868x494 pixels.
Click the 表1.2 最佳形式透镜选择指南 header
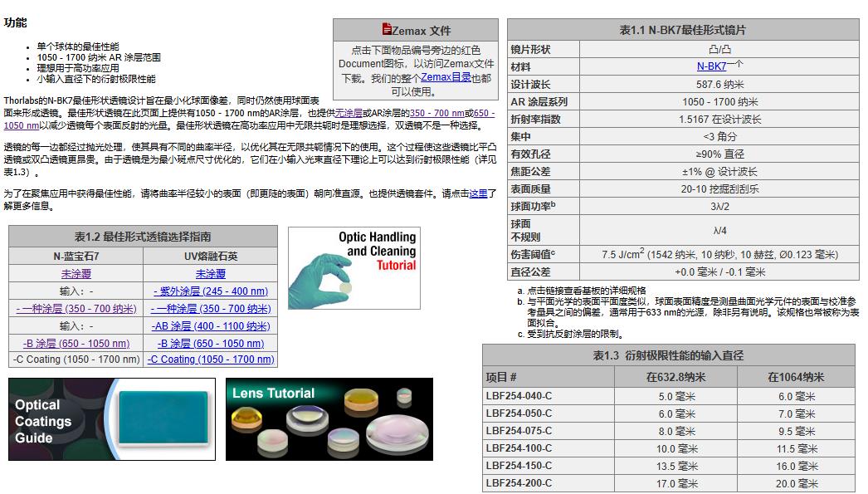[143, 237]
